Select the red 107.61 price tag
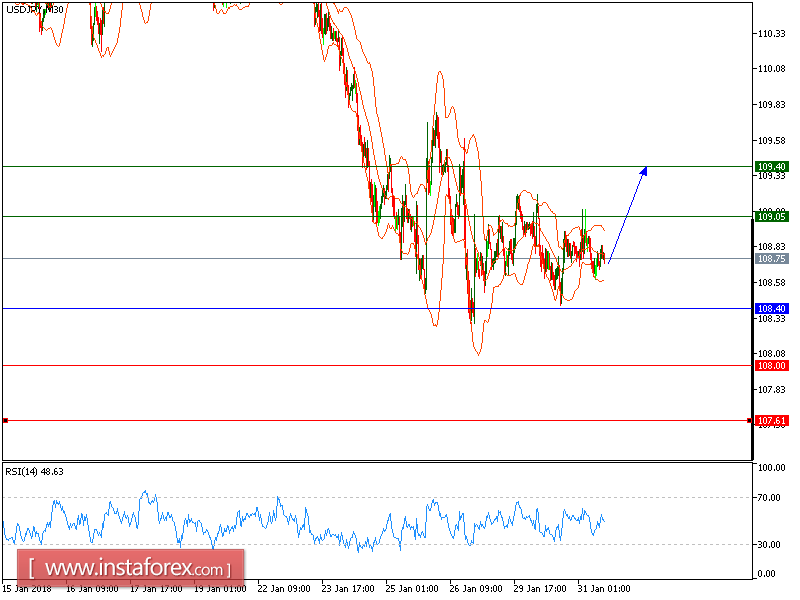The height and width of the screenshot is (600, 800). (770, 421)
